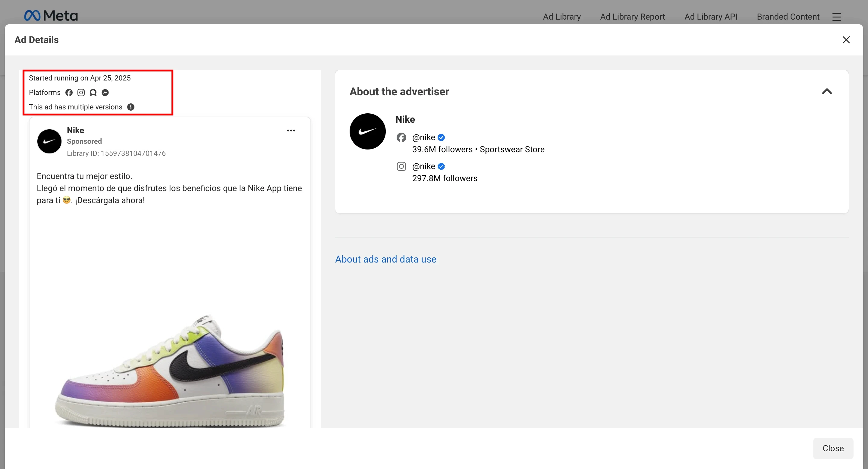The width and height of the screenshot is (868, 469).
Task: Collapse the About the advertiser section
Action: pyautogui.click(x=827, y=92)
